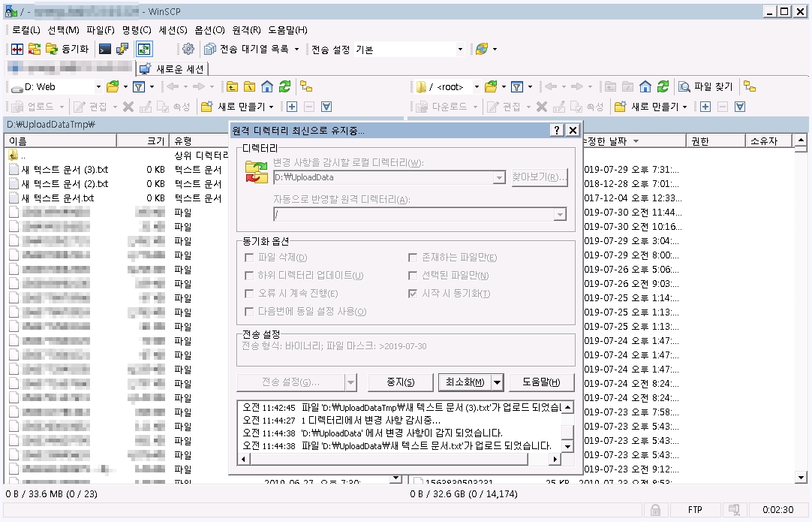Click the 찾아보기(R) browse button

pyautogui.click(x=540, y=177)
